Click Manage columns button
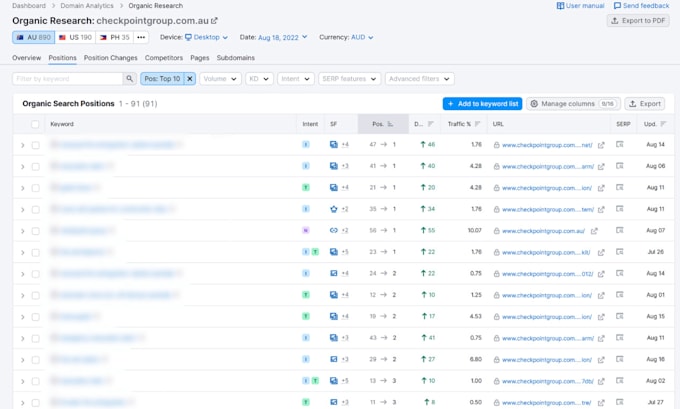Viewport: 680px width, 409px height. 572,104
